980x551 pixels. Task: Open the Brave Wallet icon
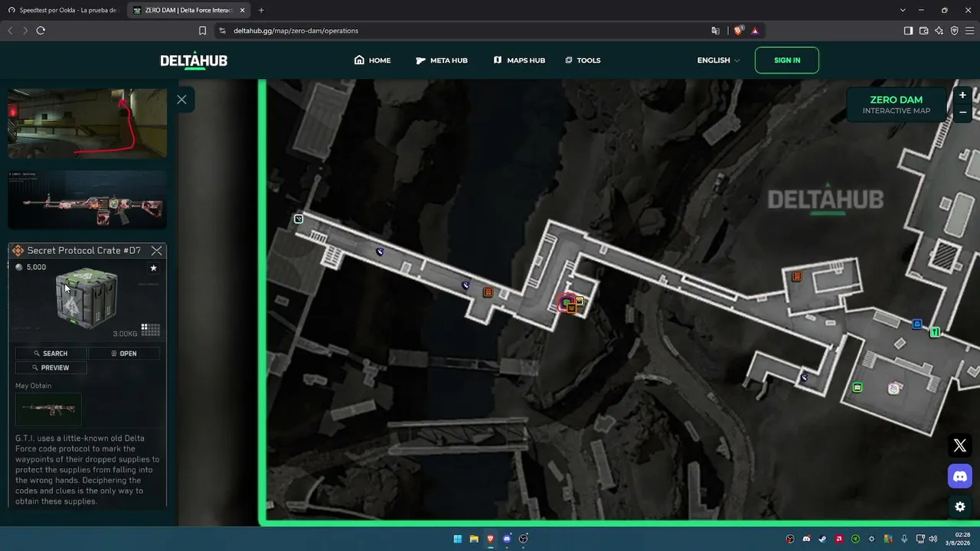click(x=923, y=31)
